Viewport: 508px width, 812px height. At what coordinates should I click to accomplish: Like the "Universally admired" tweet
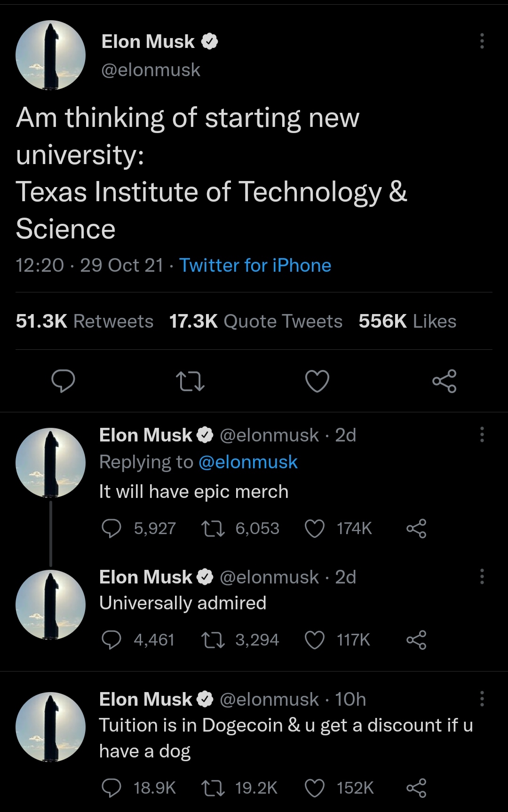[x=315, y=640]
